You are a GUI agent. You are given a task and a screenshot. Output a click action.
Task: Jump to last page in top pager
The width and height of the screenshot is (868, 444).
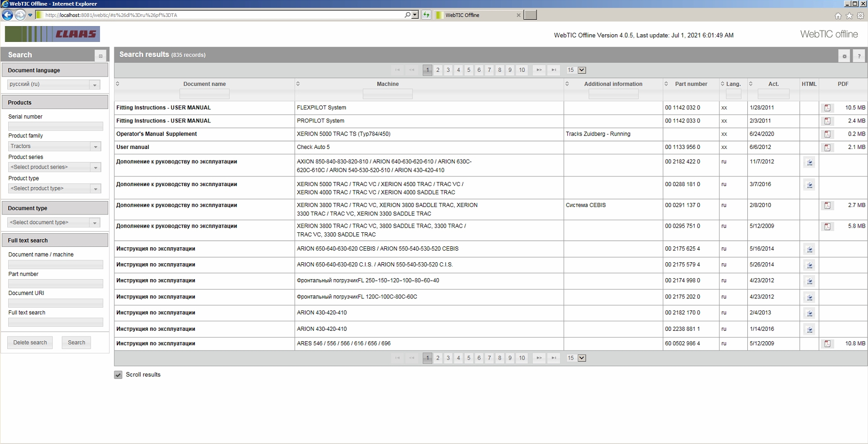click(554, 70)
